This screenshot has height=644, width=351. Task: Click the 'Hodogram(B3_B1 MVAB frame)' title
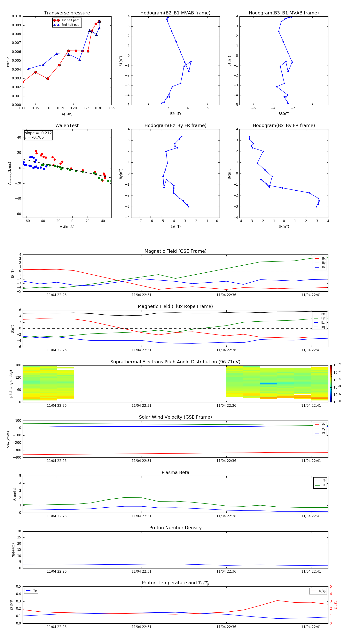[x=284, y=13]
